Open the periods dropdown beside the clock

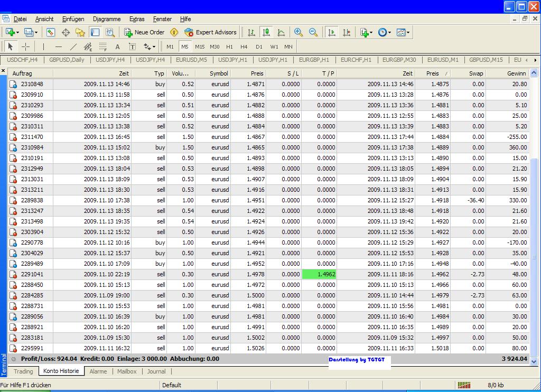[x=385, y=32]
